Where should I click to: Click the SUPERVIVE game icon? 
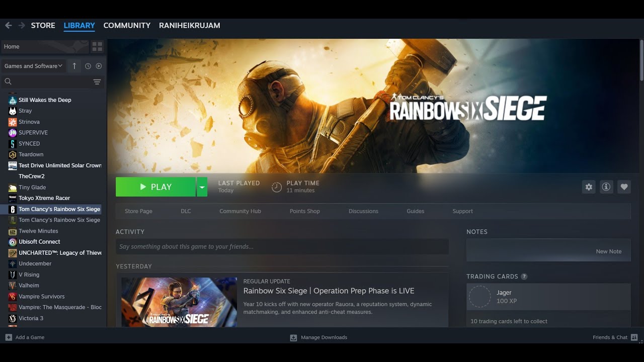coord(13,133)
